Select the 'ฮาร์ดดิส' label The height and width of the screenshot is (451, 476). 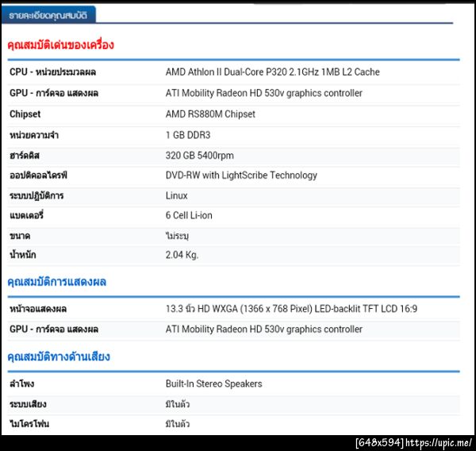click(25, 156)
